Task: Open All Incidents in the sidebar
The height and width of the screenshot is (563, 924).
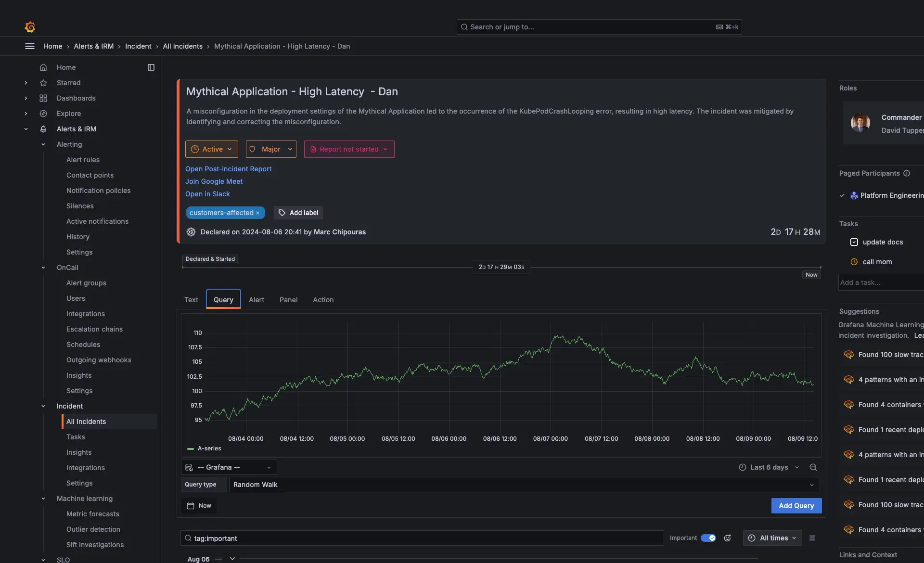Action: 109,422
